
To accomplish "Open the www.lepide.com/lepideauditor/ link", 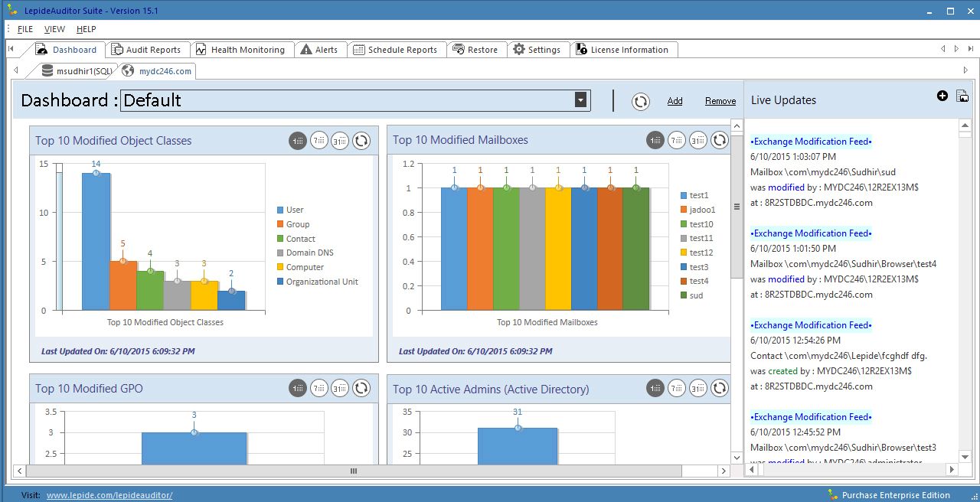I will (x=109, y=495).
